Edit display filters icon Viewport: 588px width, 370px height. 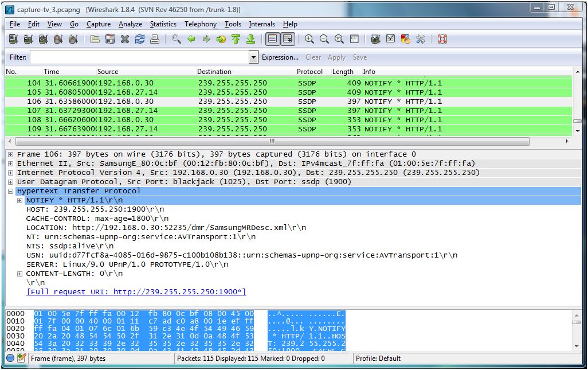coord(390,39)
